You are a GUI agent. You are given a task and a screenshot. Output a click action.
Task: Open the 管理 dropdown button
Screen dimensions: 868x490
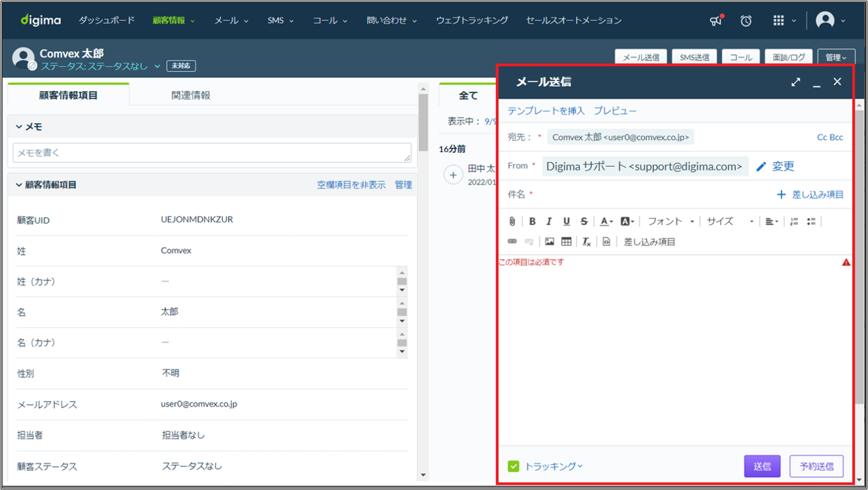836,57
